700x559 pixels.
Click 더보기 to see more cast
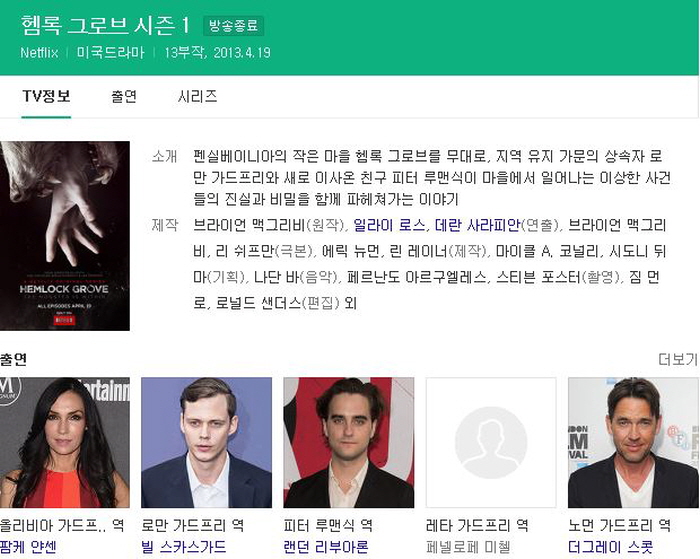click(x=678, y=359)
